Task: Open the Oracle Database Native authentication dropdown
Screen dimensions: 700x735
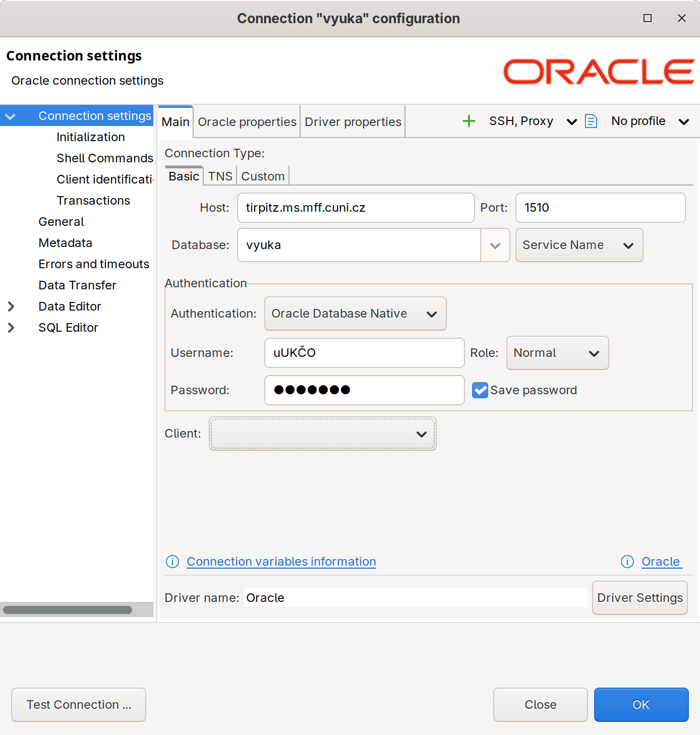Action: click(355, 314)
